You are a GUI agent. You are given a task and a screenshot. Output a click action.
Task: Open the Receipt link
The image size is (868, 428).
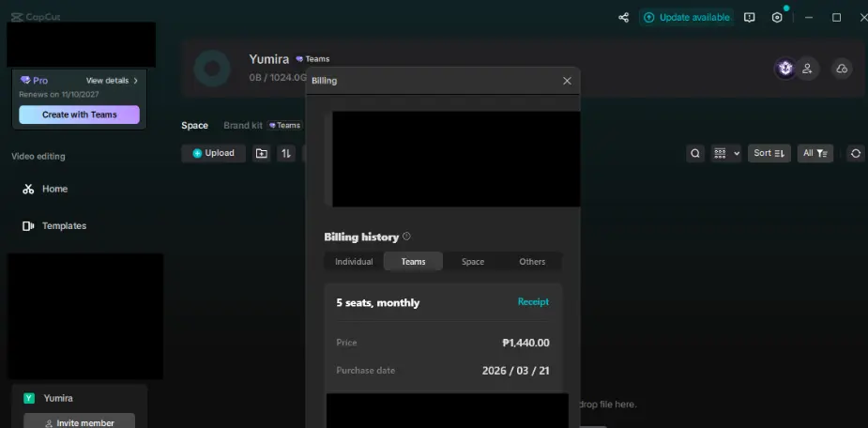click(533, 302)
